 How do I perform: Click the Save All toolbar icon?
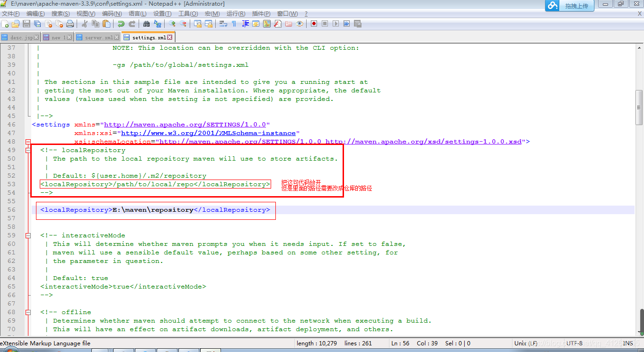pyautogui.click(x=37, y=24)
